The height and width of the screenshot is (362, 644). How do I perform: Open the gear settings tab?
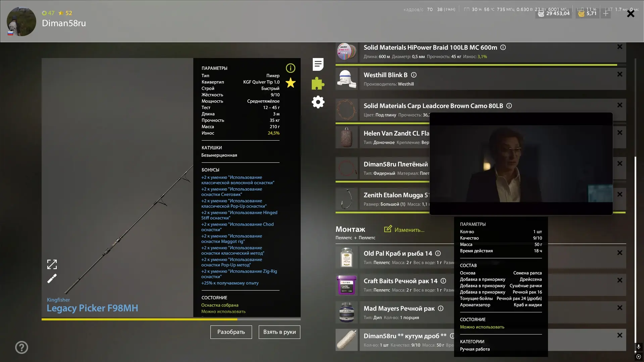(318, 102)
